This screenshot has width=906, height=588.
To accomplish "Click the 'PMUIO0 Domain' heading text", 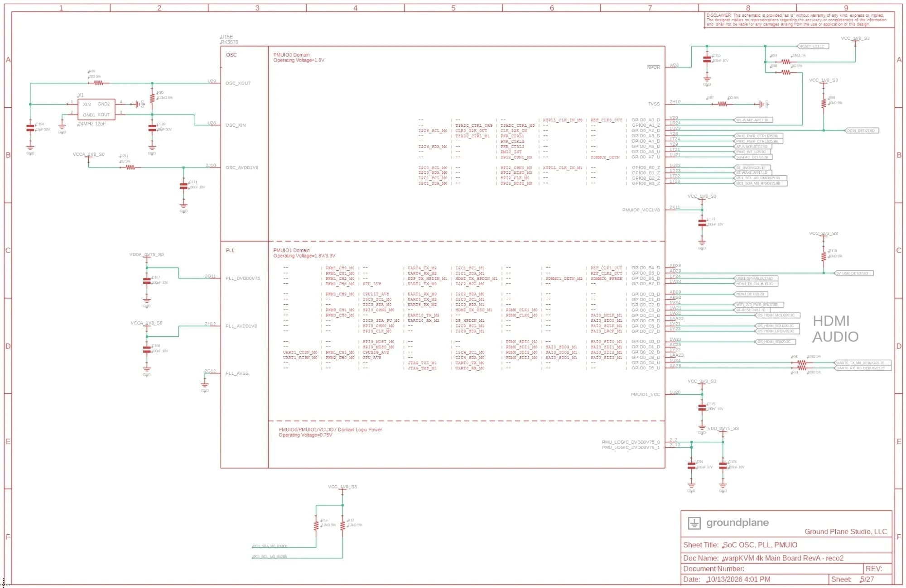I will click(291, 55).
